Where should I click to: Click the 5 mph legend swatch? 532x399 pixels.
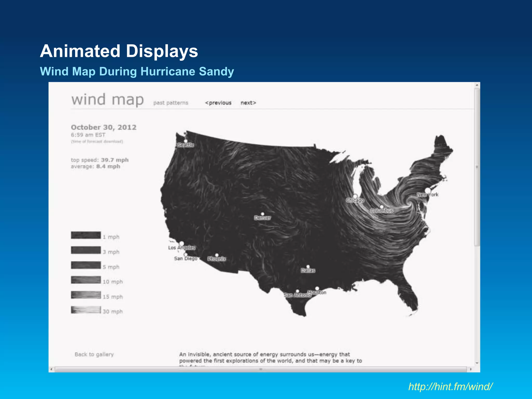[x=86, y=265]
